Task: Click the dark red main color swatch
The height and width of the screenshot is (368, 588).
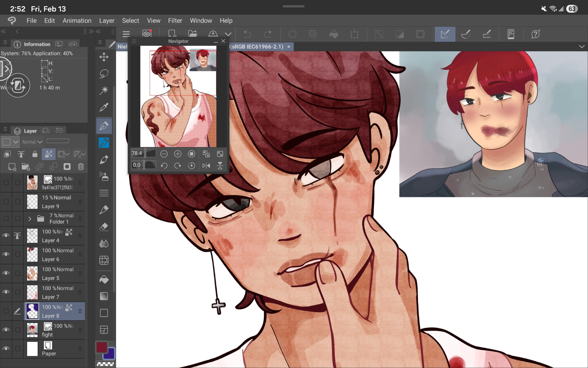Action: pos(102,347)
